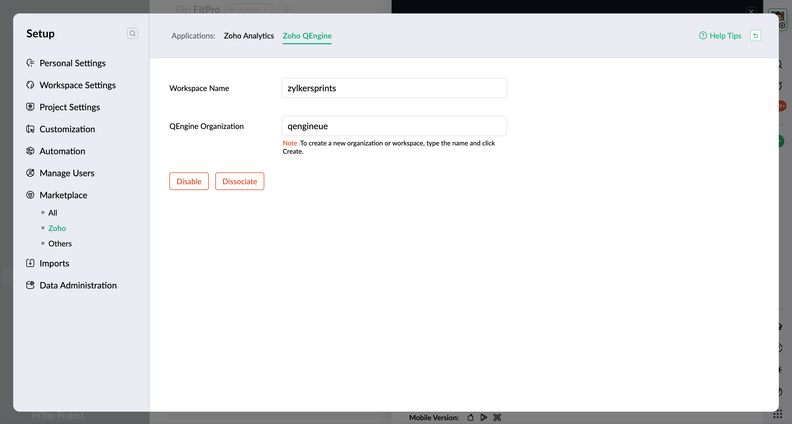Click the Manage Users icon
The image size is (792, 424).
[30, 173]
